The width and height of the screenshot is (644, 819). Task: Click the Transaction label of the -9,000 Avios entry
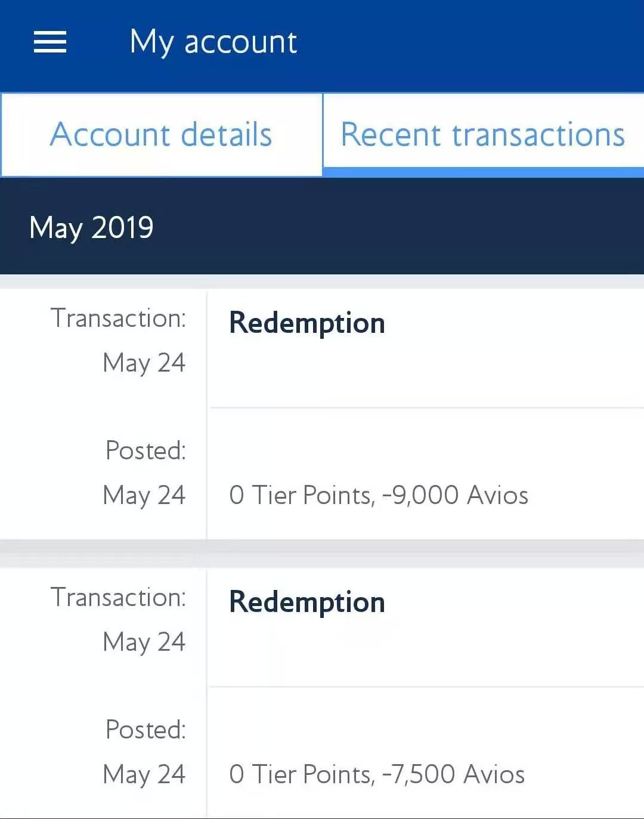pos(118,318)
